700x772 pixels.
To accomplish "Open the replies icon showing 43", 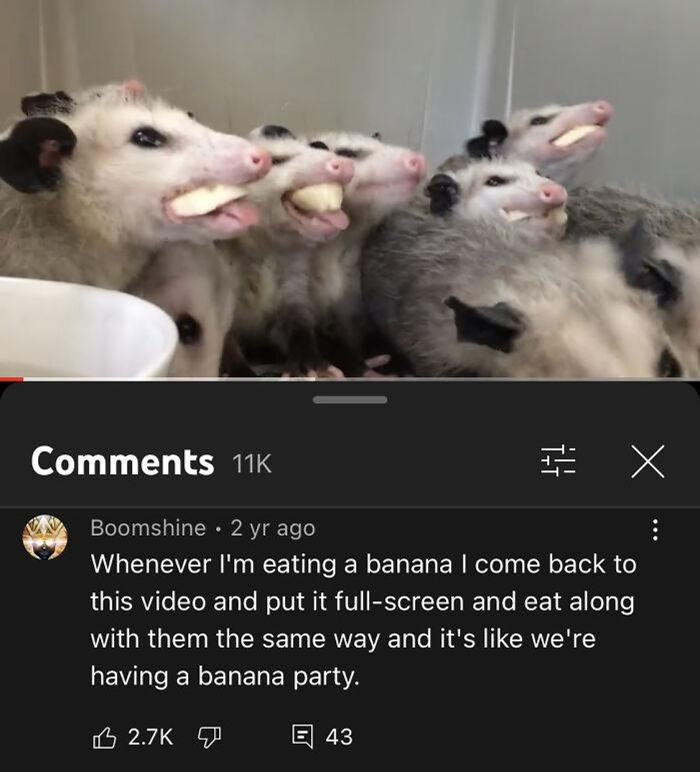I will pos(302,737).
